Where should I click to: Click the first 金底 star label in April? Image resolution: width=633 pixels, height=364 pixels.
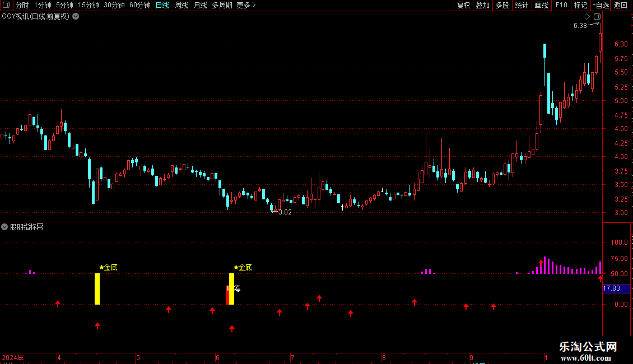[108, 267]
